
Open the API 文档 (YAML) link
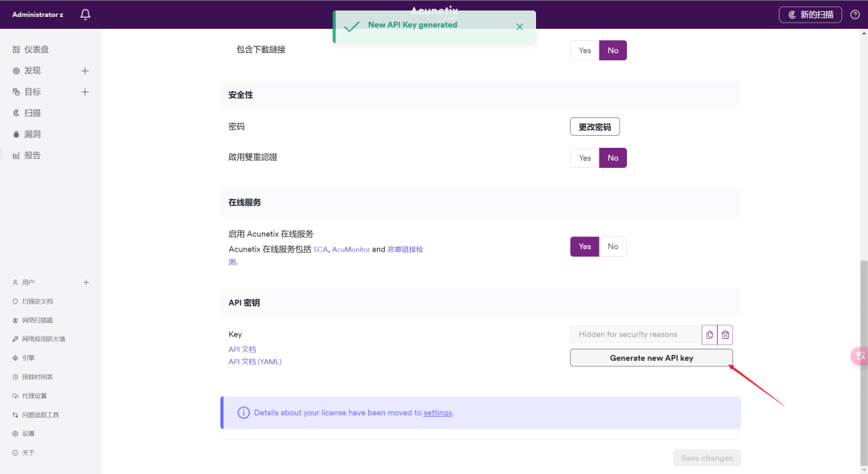255,362
